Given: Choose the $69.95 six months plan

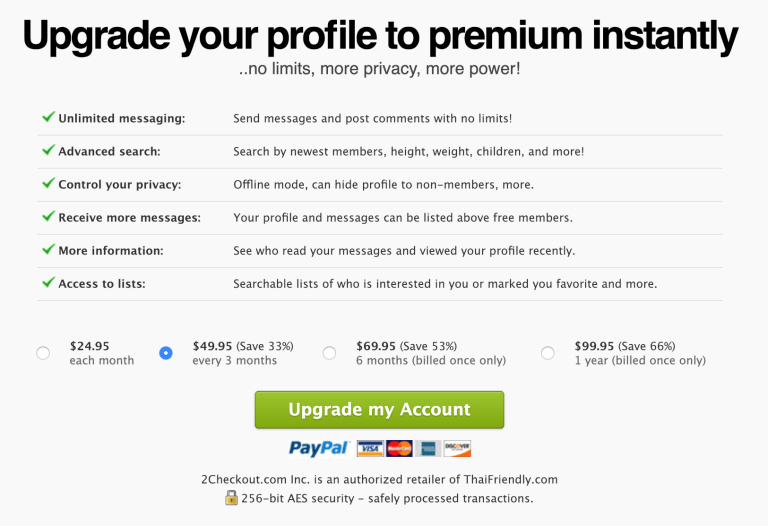Looking at the screenshot, I should (x=330, y=353).
